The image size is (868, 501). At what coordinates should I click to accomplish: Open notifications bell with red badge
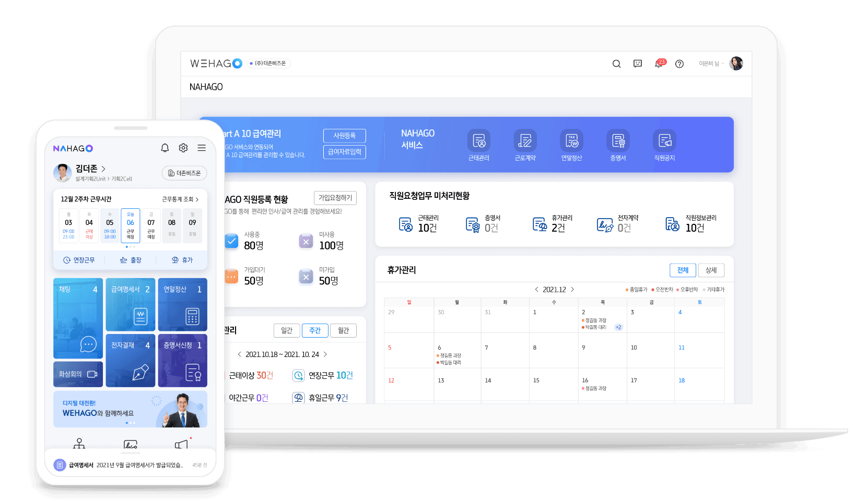pyautogui.click(x=660, y=63)
